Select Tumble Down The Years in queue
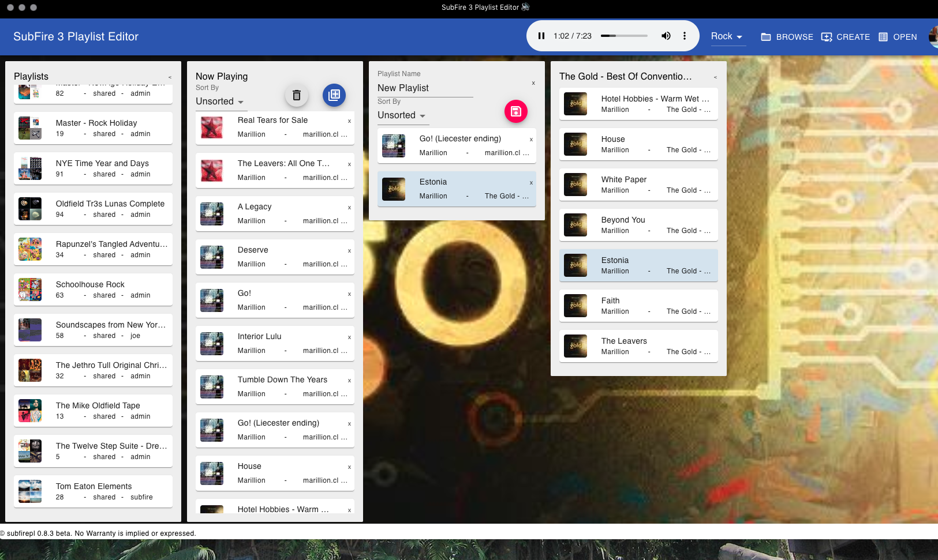938x560 pixels. click(x=275, y=386)
